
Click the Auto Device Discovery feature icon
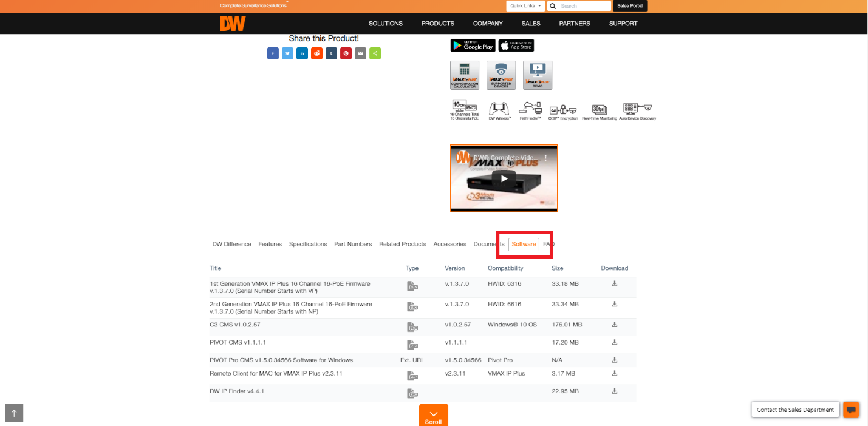pyautogui.click(x=638, y=111)
